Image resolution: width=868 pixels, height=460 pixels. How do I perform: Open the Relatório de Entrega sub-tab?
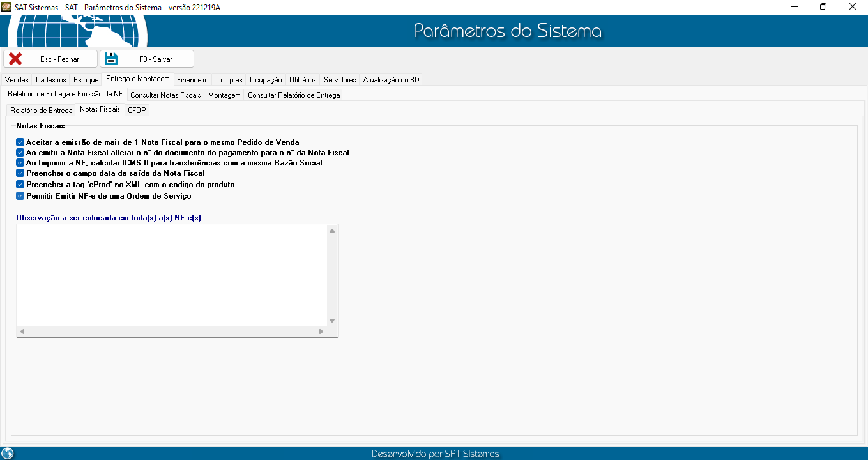pos(42,111)
